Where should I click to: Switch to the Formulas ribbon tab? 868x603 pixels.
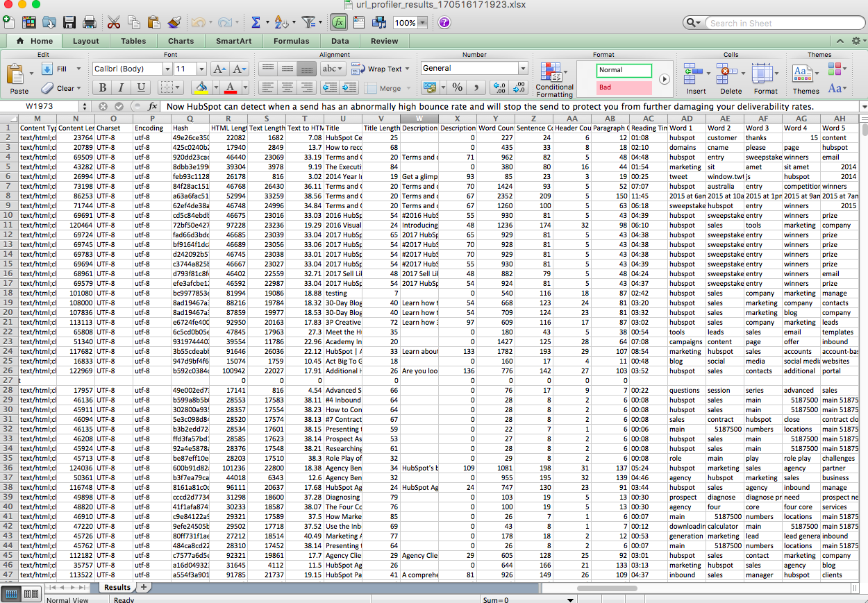(291, 41)
